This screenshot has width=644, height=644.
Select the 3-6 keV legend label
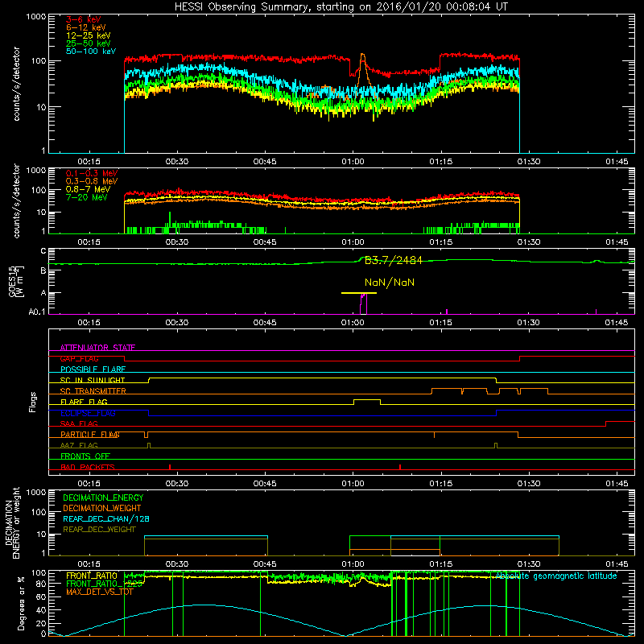coord(84,19)
